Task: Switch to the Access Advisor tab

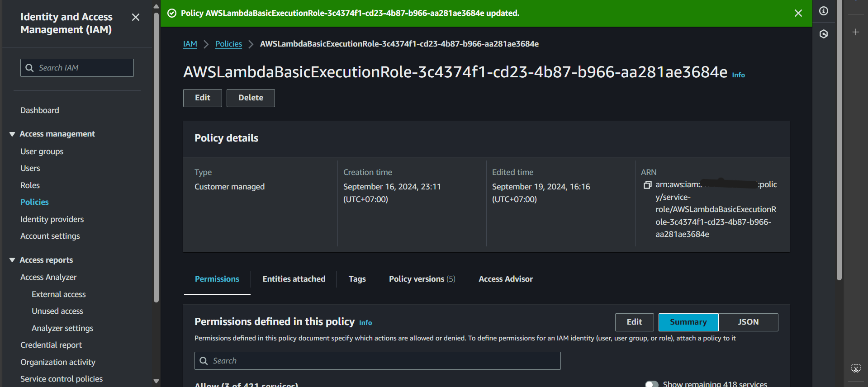Action: point(506,279)
